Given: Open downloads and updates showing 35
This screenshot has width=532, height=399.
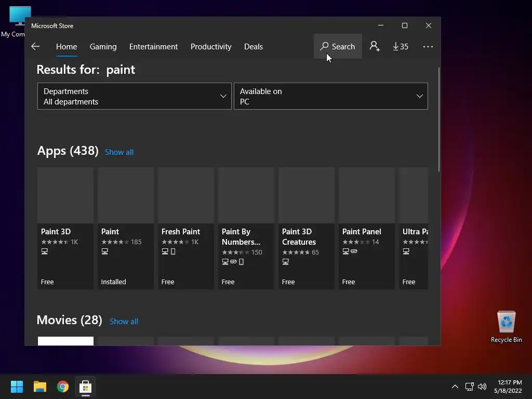Looking at the screenshot, I should click(x=401, y=46).
